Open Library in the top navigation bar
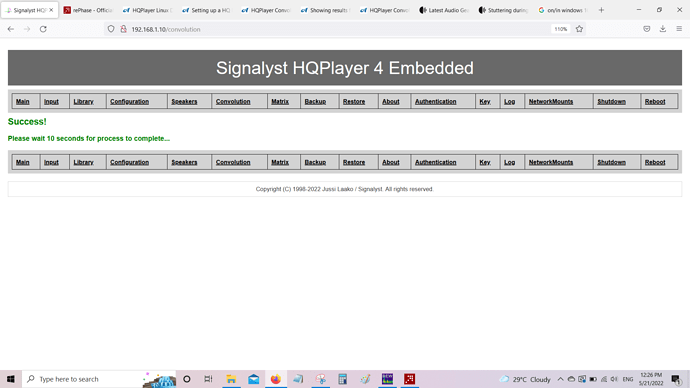Screen dimensions: 690x388 pos(83,102)
